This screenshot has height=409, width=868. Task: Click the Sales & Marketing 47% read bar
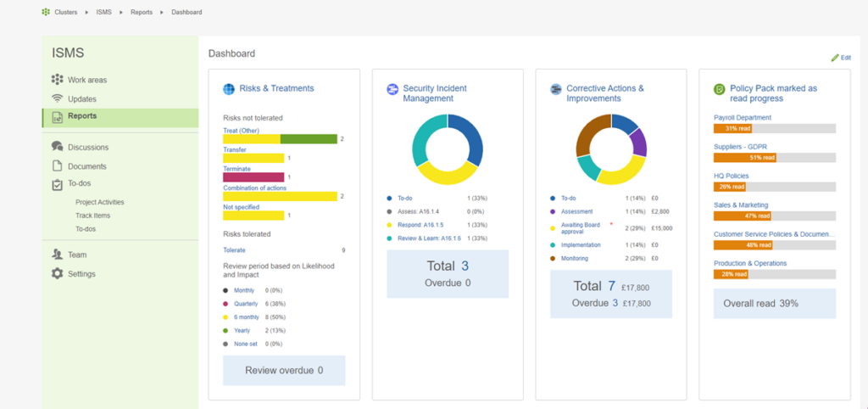[x=775, y=216]
